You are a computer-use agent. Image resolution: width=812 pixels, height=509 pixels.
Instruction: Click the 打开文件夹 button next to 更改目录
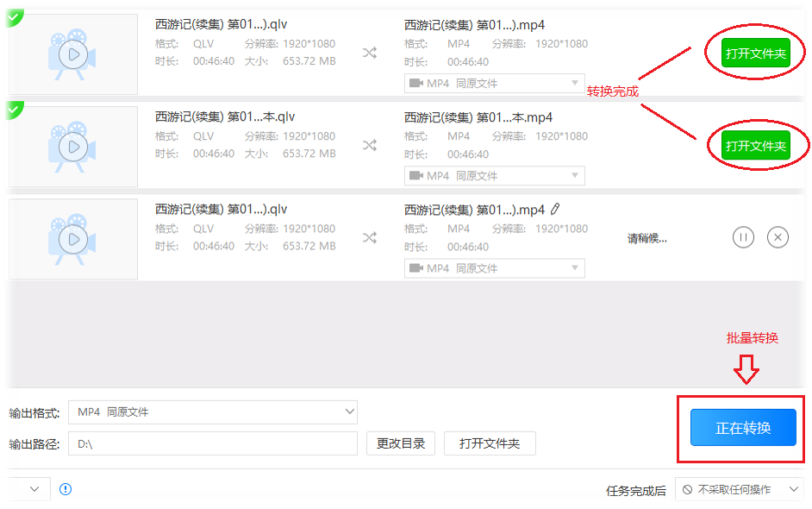coord(490,443)
